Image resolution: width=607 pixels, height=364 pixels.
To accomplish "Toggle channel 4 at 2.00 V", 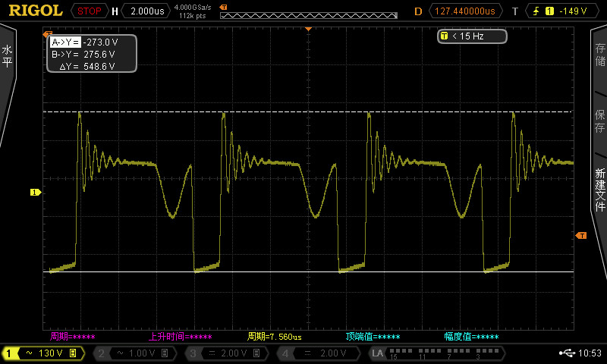I will point(316,353).
